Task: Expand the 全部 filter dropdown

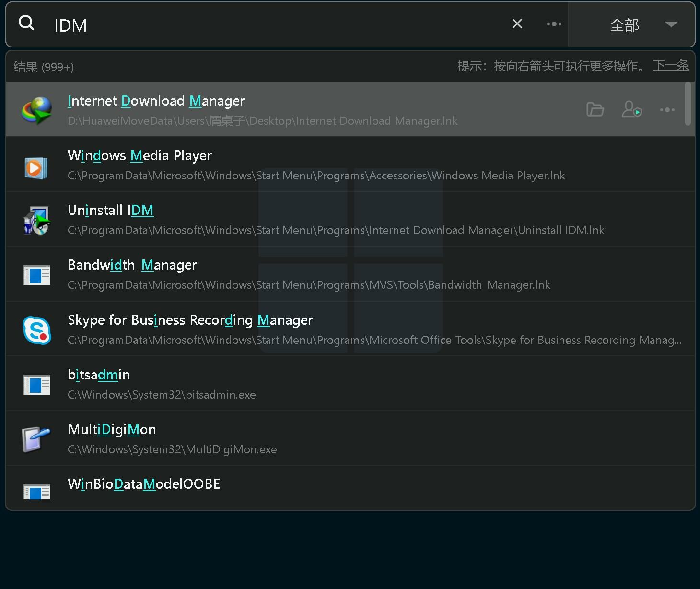Action: coord(624,25)
